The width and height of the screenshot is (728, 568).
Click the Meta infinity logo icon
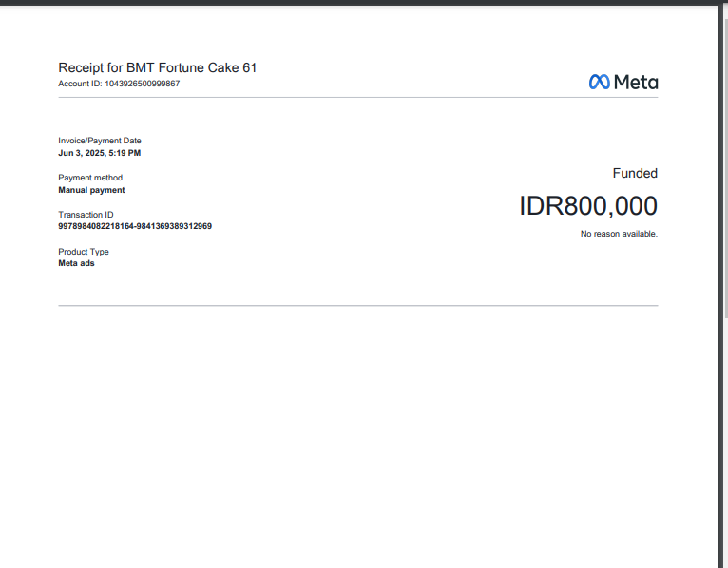[599, 83]
